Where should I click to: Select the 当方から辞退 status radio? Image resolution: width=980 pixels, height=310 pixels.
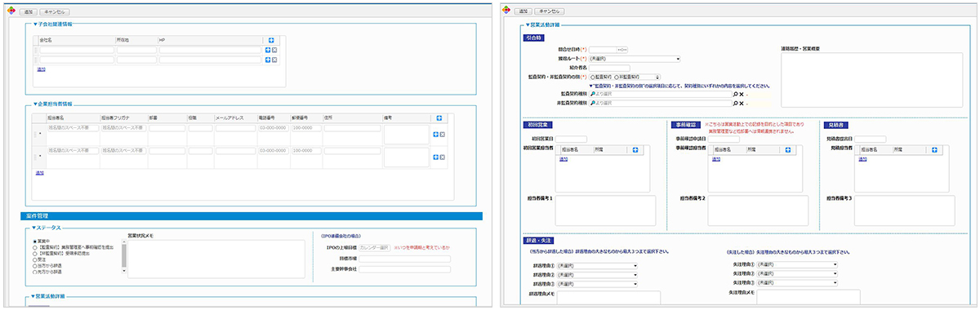point(34,265)
